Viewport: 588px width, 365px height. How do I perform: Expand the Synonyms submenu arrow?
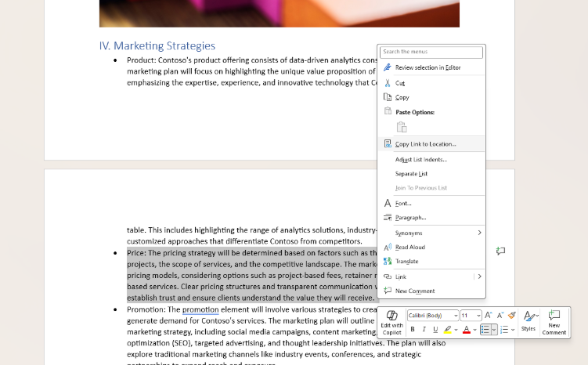(479, 233)
